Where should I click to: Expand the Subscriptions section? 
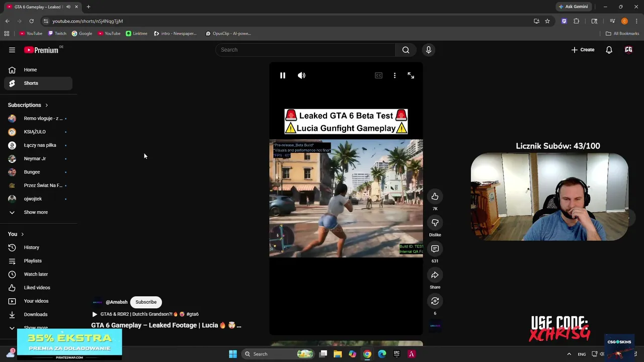point(28,105)
